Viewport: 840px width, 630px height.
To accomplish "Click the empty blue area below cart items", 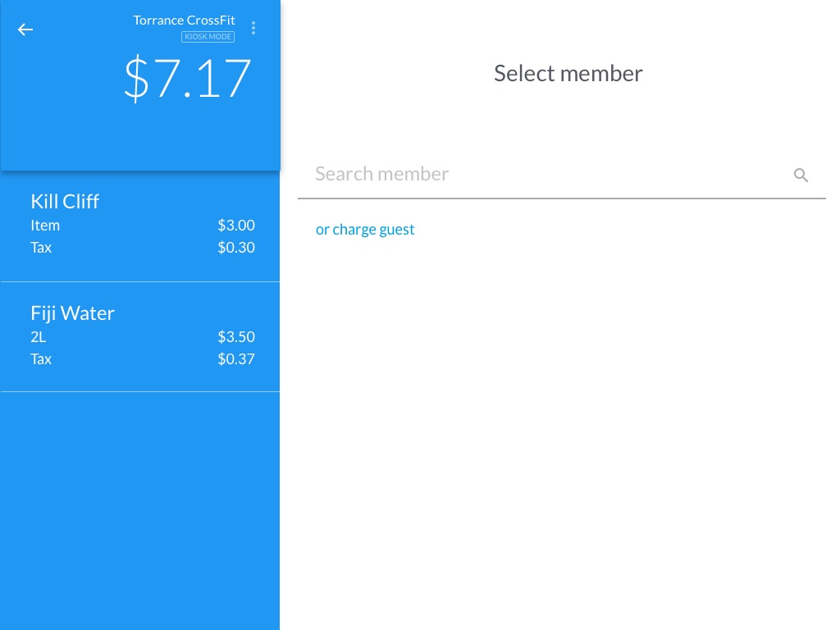I will tap(139, 509).
